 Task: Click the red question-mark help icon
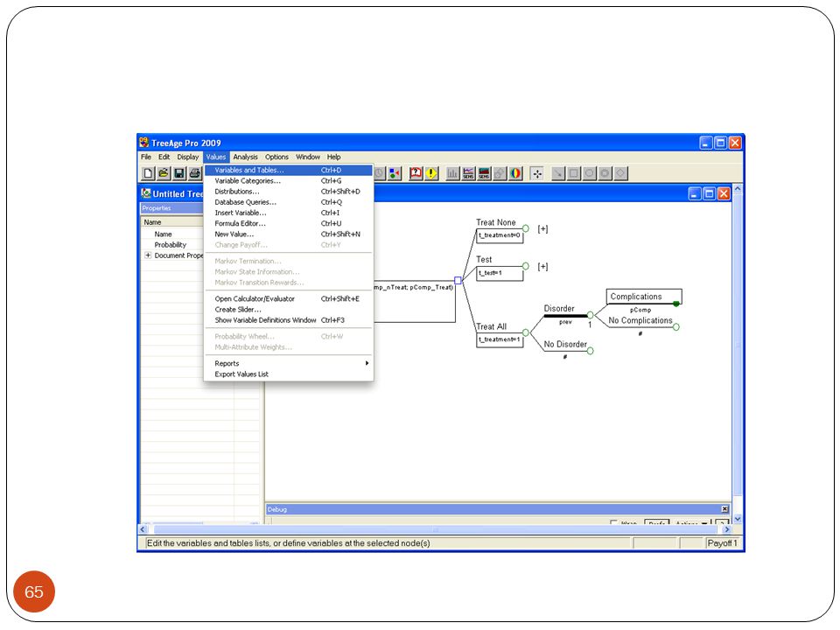[416, 173]
